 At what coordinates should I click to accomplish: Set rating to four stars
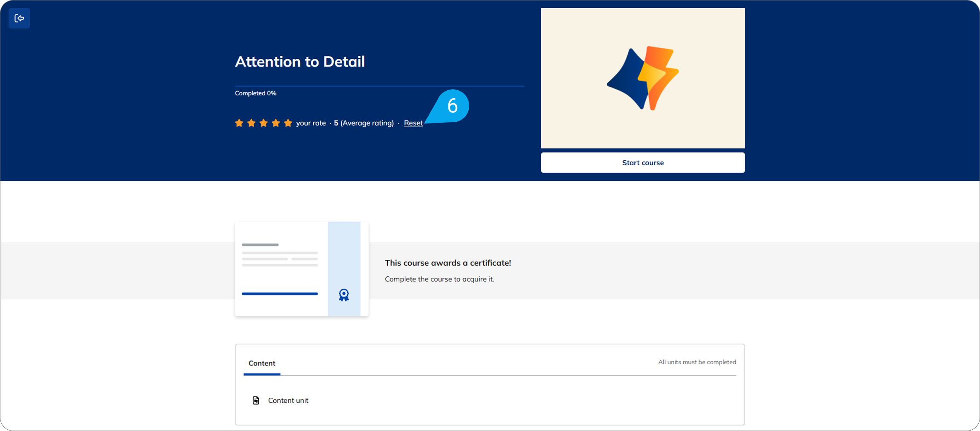pyautogui.click(x=276, y=123)
